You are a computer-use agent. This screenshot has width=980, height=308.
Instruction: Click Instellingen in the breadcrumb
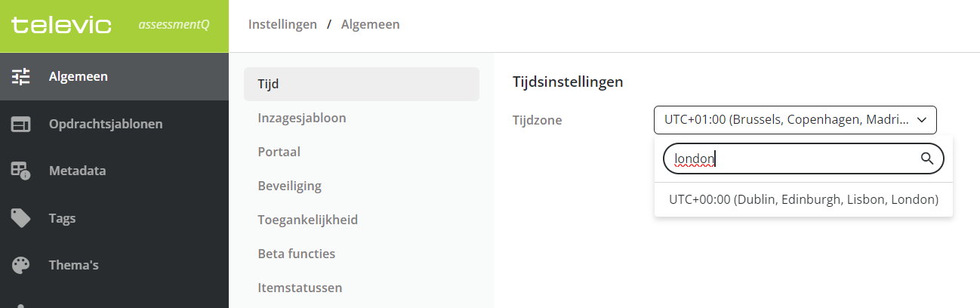[x=282, y=24]
